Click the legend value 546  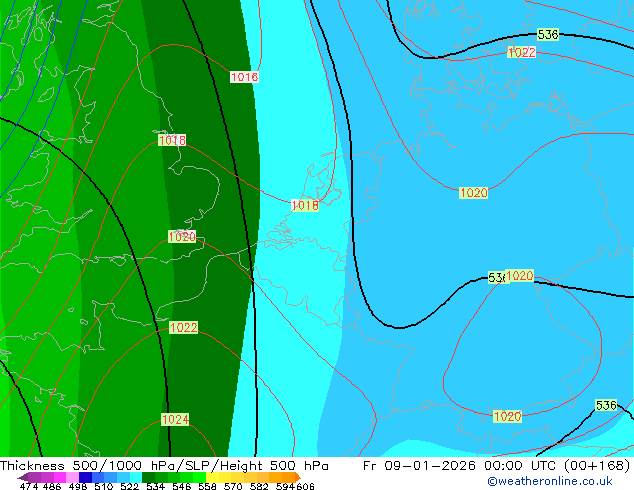point(182,486)
